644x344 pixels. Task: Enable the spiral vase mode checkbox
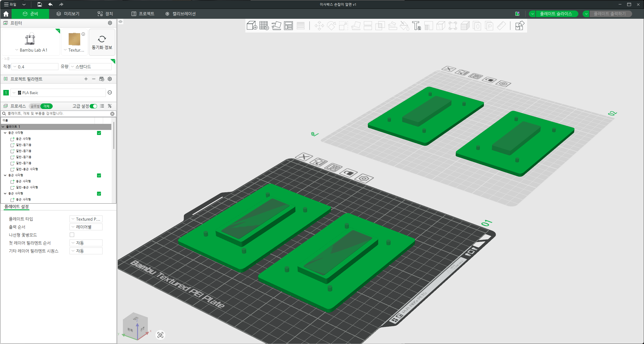72,235
